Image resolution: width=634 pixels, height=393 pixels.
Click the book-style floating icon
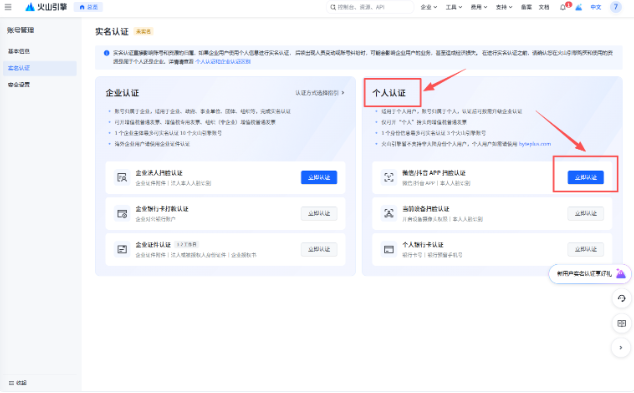tap(621, 323)
